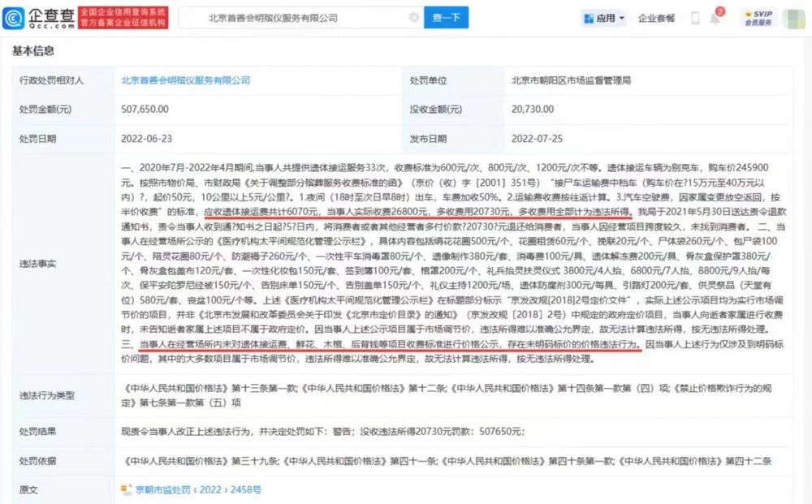
Task: Open the Qcc.com logo homepage
Action: (39, 18)
